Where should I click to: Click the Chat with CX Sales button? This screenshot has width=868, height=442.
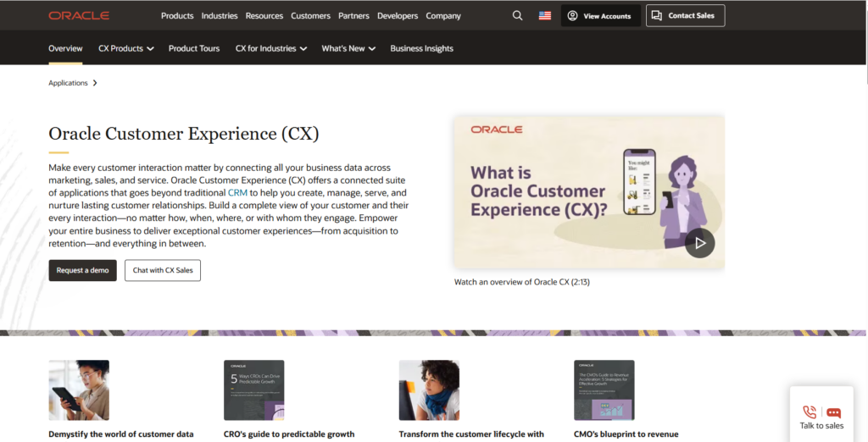pyautogui.click(x=162, y=270)
